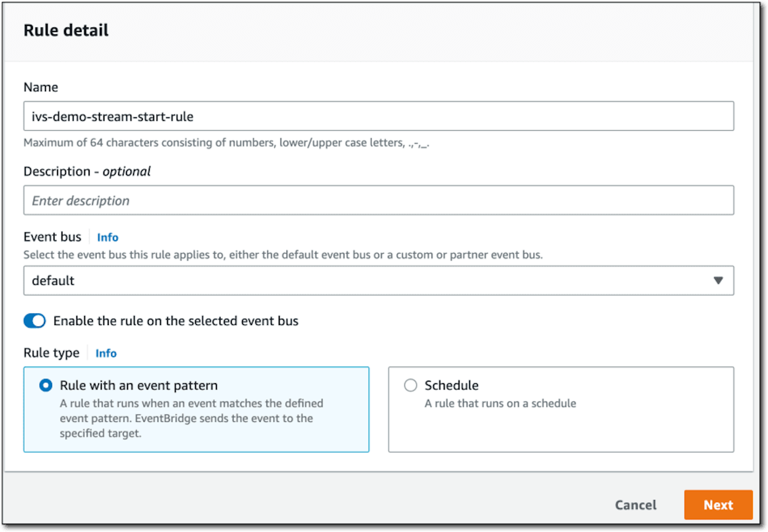The image size is (768, 532).
Task: Click the Schedule rule type card
Action: [561, 409]
